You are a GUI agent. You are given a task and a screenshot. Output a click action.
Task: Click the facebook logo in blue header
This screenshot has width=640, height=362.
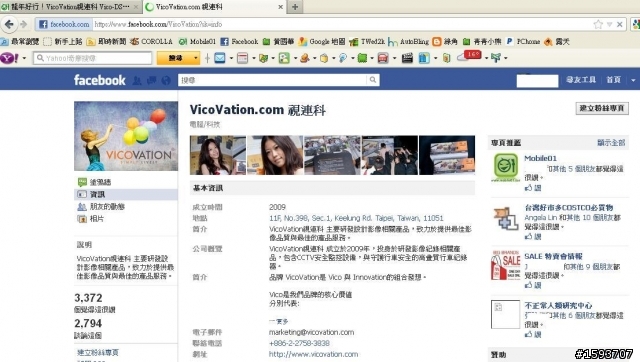(x=100, y=80)
